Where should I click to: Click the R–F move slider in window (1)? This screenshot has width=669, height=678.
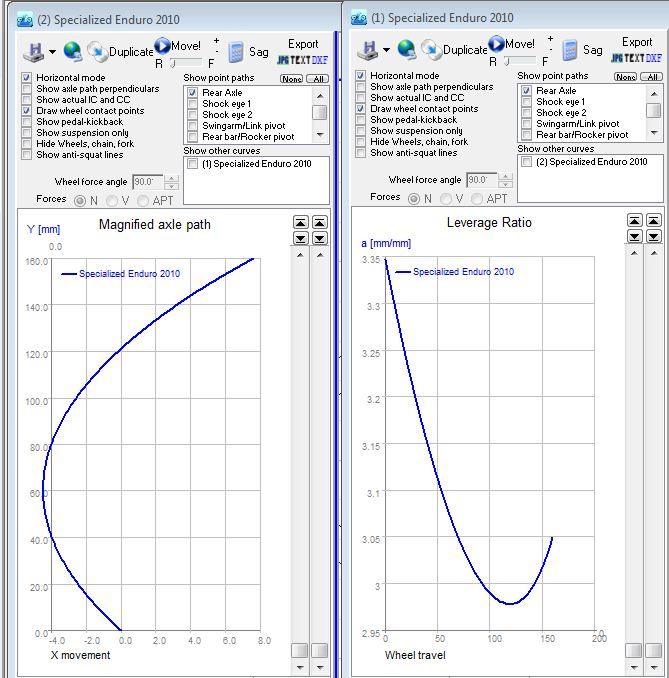point(520,62)
